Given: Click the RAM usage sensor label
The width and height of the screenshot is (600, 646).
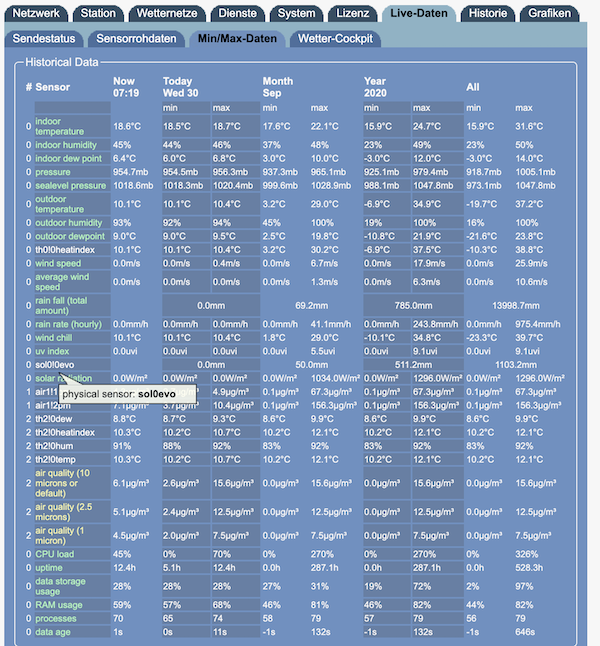Looking at the screenshot, I should (x=60, y=605).
